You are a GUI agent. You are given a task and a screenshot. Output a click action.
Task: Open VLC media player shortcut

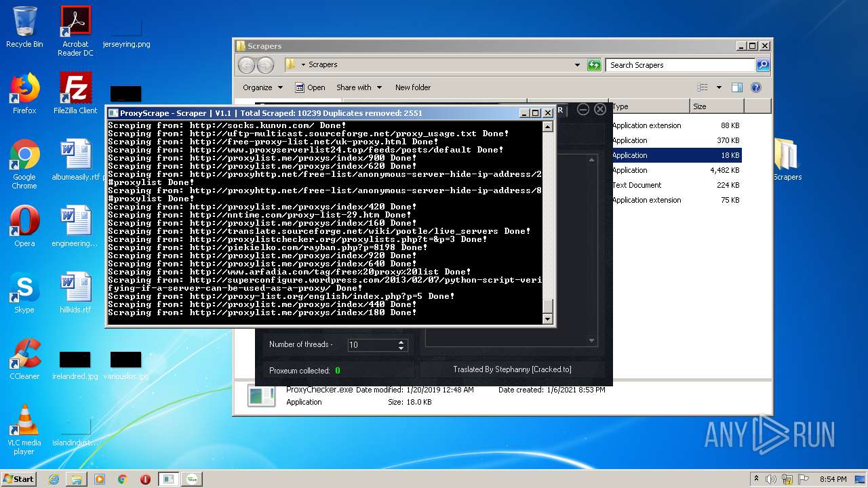[24, 430]
